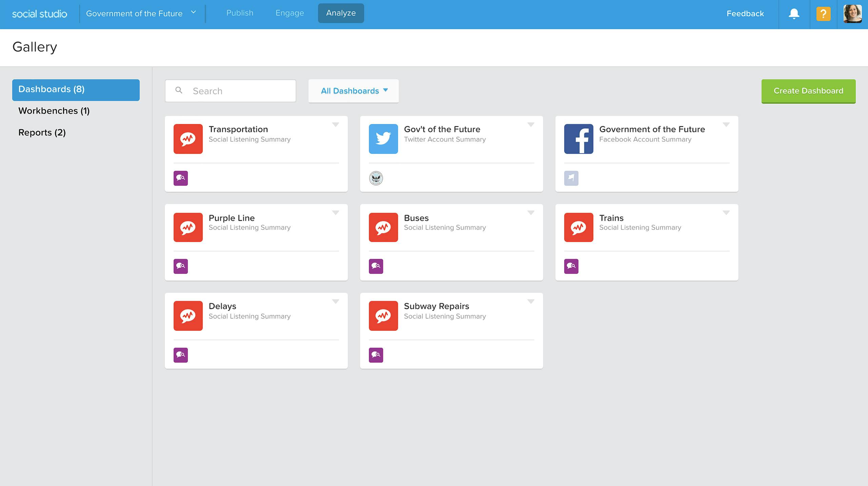The width and height of the screenshot is (868, 486).
Task: Switch to the Publish tab
Action: tap(240, 13)
